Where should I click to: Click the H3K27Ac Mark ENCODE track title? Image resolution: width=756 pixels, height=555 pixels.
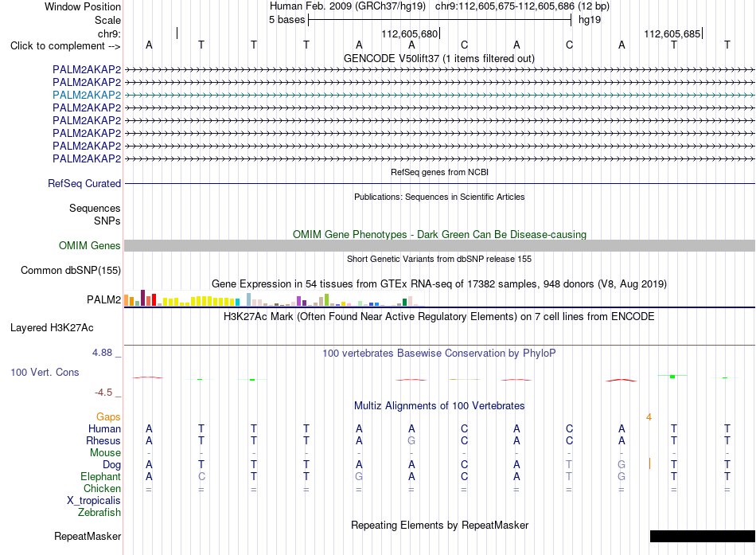(x=439, y=317)
